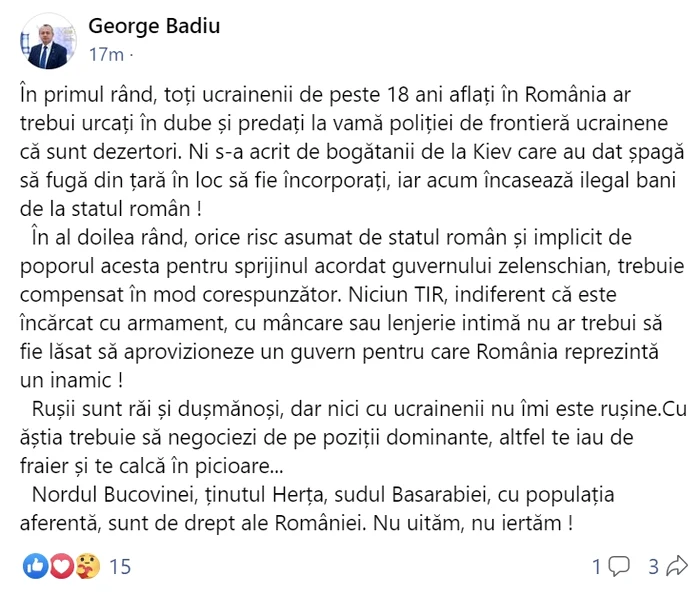Click the sentence 'Rușii sunt răi și dușmănoși'

click(x=157, y=409)
